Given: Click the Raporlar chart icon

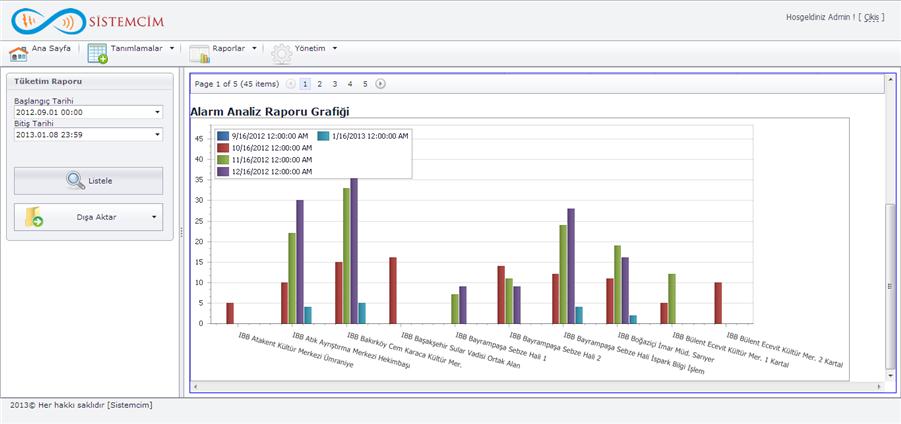Looking at the screenshot, I should pyautogui.click(x=199, y=54).
